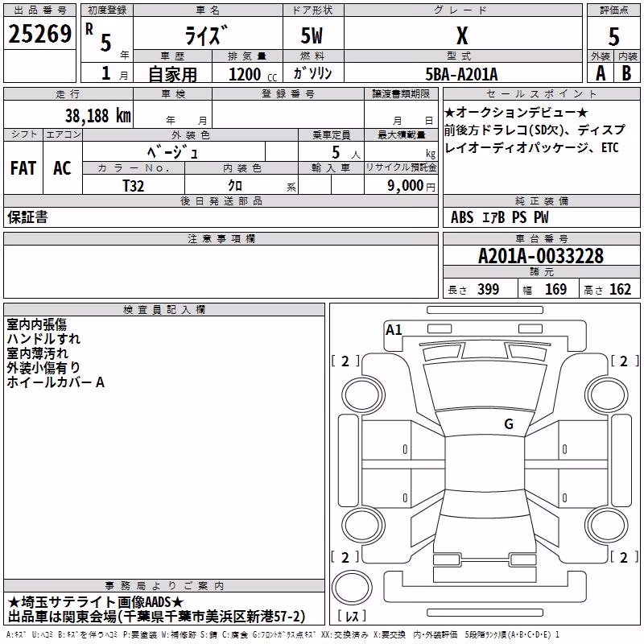
Task: Click the inspector note ハンドルすれ
Action: [x=43, y=339]
